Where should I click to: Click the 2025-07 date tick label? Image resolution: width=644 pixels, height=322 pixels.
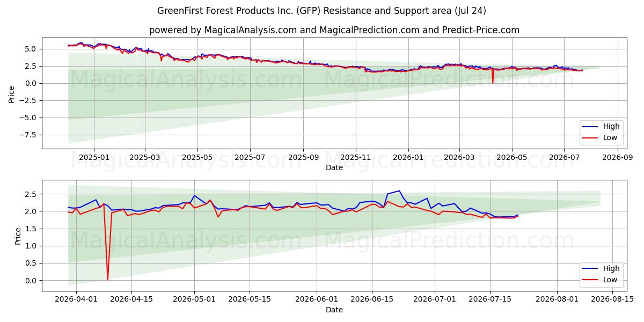[x=250, y=158]
